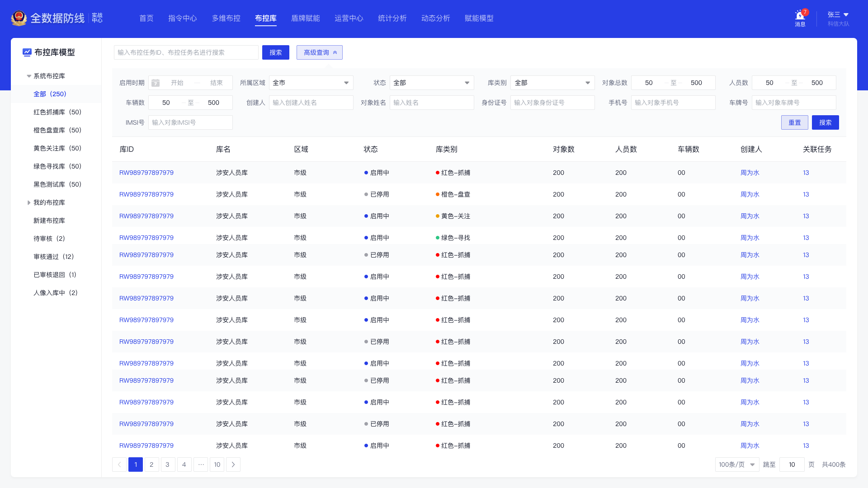Open 人像入库中 (2) item
The width and height of the screenshot is (868, 488).
coord(56,293)
